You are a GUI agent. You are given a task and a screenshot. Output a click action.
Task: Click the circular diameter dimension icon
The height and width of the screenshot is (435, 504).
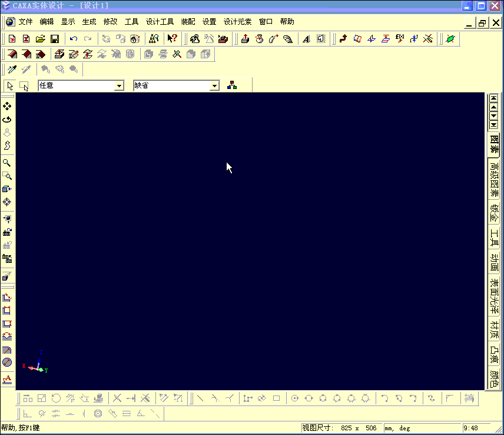[6, 362]
